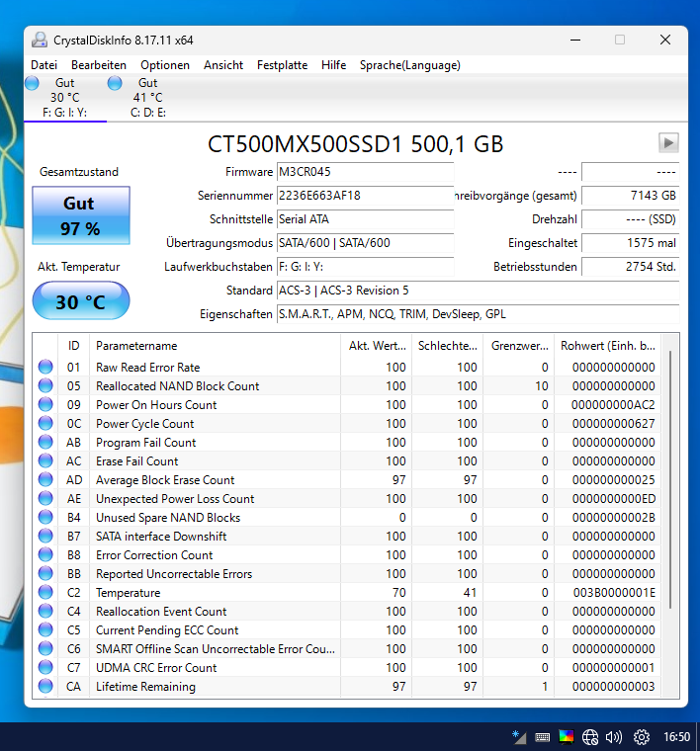Open the Hilfe menu

click(333, 65)
